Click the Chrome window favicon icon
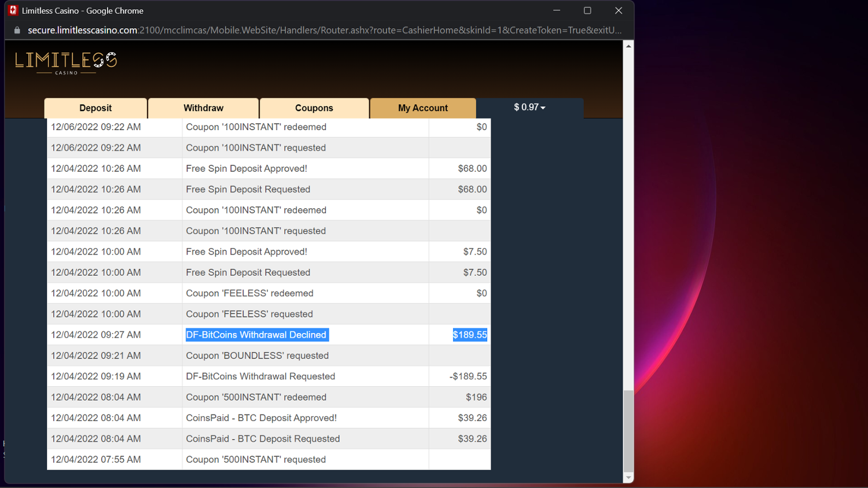Image resolution: width=868 pixels, height=488 pixels. 13,10
